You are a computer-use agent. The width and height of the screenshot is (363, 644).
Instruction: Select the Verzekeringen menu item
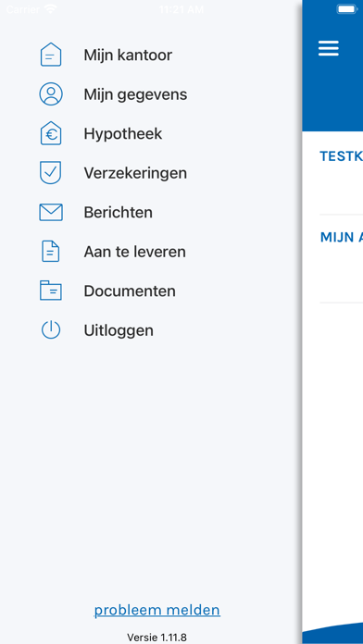click(135, 173)
